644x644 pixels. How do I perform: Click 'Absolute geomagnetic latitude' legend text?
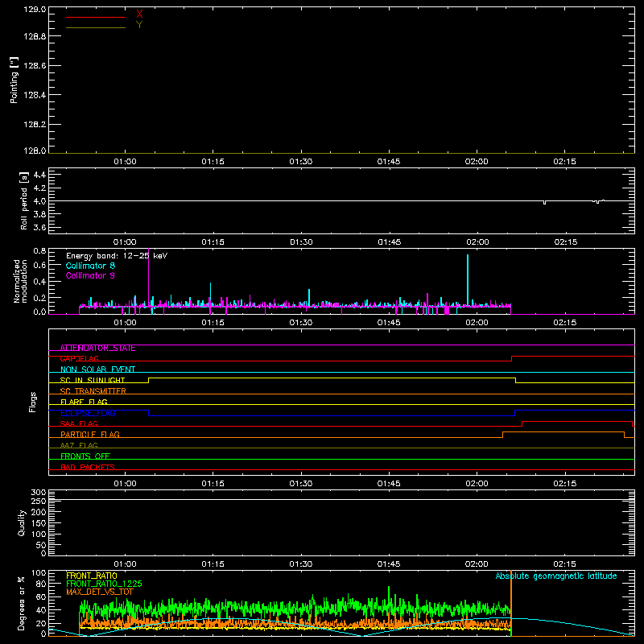556,576
